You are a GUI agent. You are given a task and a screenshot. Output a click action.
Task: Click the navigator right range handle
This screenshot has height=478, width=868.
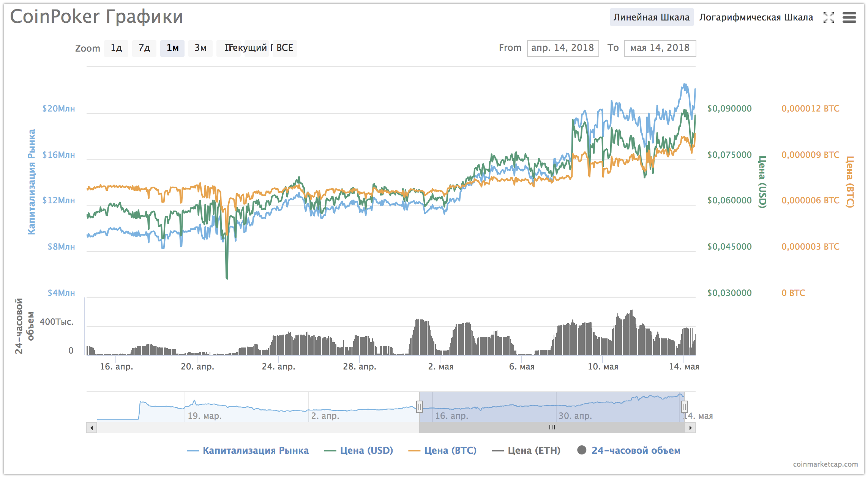point(684,407)
